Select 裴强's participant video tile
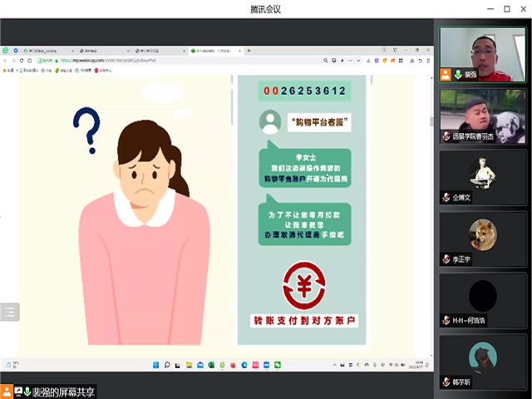Image resolution: width=532 pixels, height=399 pixels. coord(482,55)
